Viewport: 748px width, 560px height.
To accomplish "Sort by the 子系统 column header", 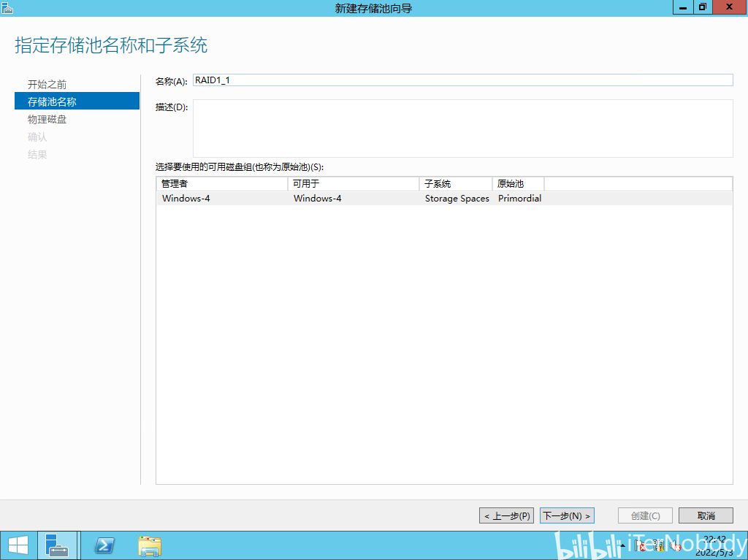I will [x=456, y=184].
